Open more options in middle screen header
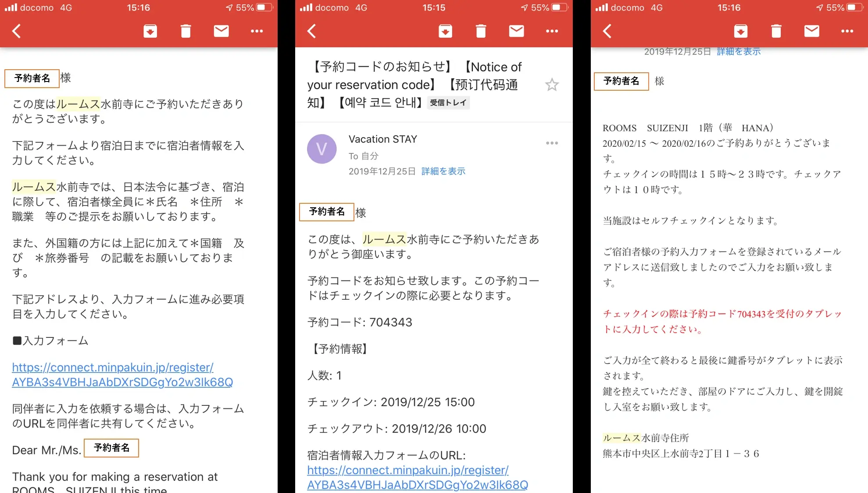 coord(552,31)
